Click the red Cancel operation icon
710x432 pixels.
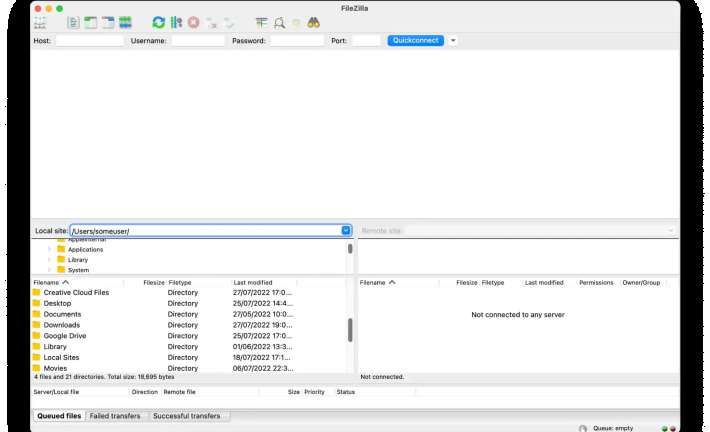194,23
